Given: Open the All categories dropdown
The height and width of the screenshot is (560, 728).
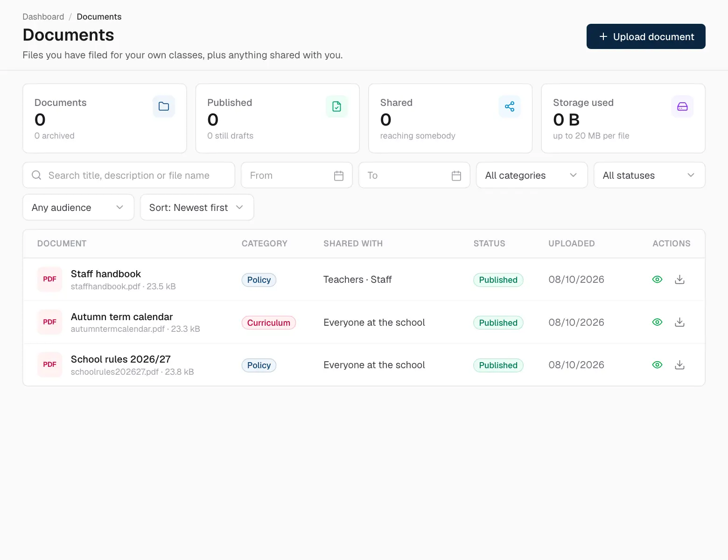Looking at the screenshot, I should click(532, 175).
